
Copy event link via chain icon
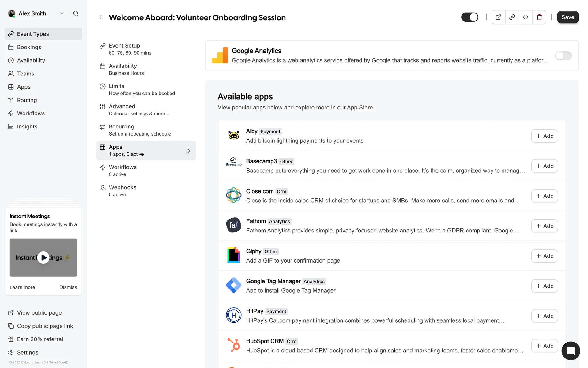[512, 17]
